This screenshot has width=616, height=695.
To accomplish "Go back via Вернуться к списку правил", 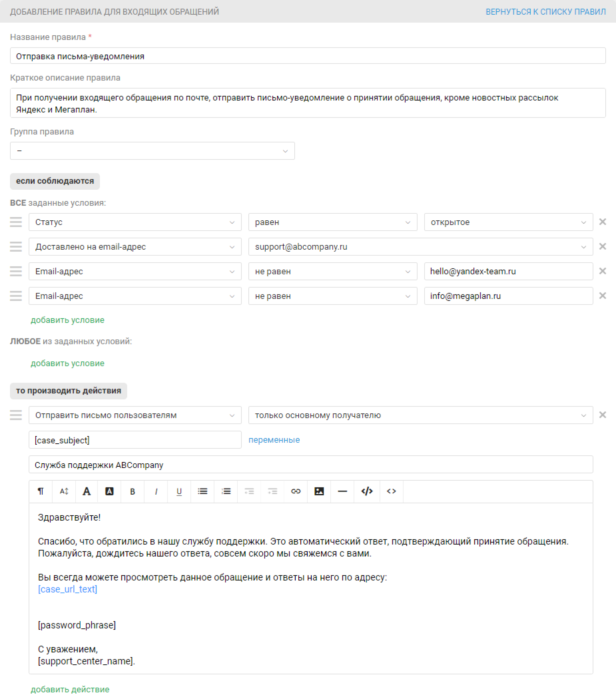I will coord(545,12).
